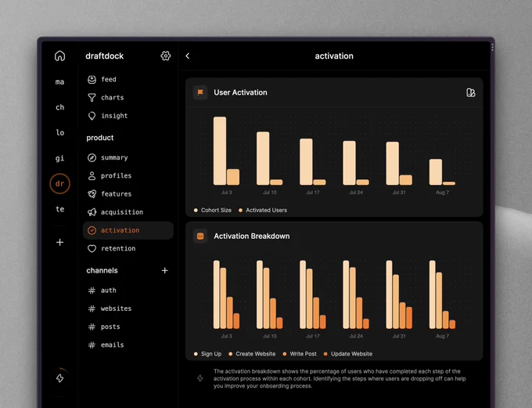Click the lightning bolt icon at rail bottom
Image resolution: width=532 pixels, height=408 pixels.
pos(59,377)
